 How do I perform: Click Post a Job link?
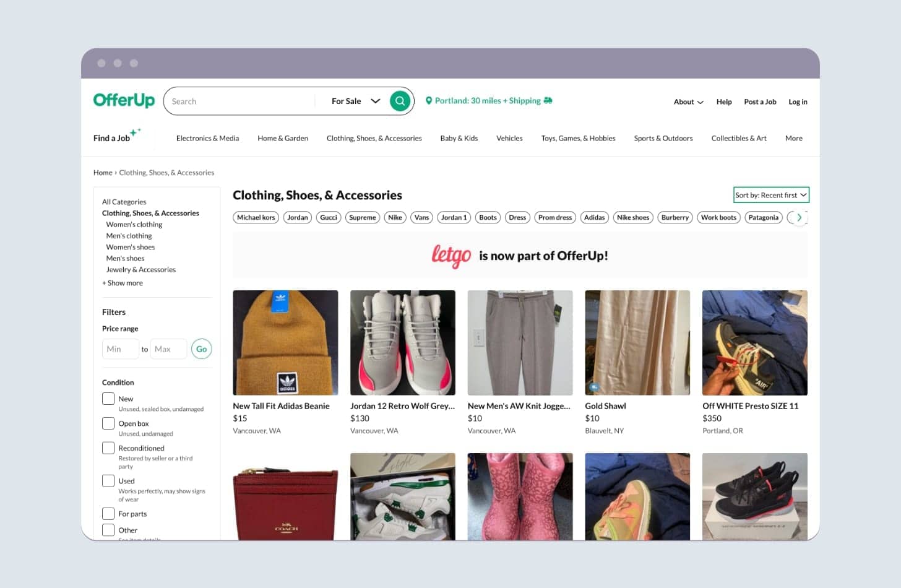[x=760, y=102]
